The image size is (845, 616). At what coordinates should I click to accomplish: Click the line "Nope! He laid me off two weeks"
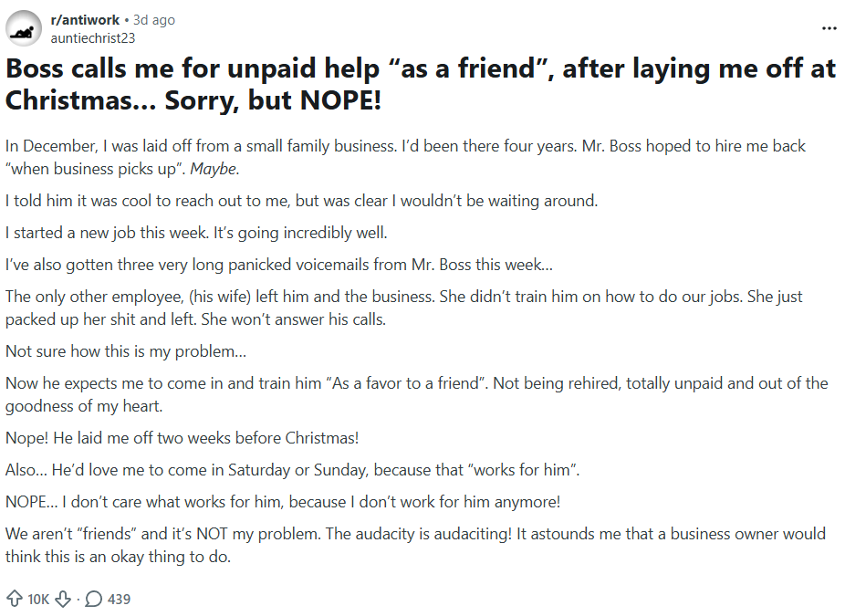pyautogui.click(x=182, y=437)
